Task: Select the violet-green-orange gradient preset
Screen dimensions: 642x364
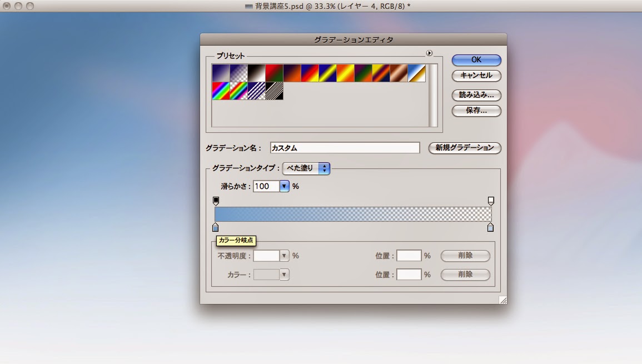Action: [x=364, y=73]
